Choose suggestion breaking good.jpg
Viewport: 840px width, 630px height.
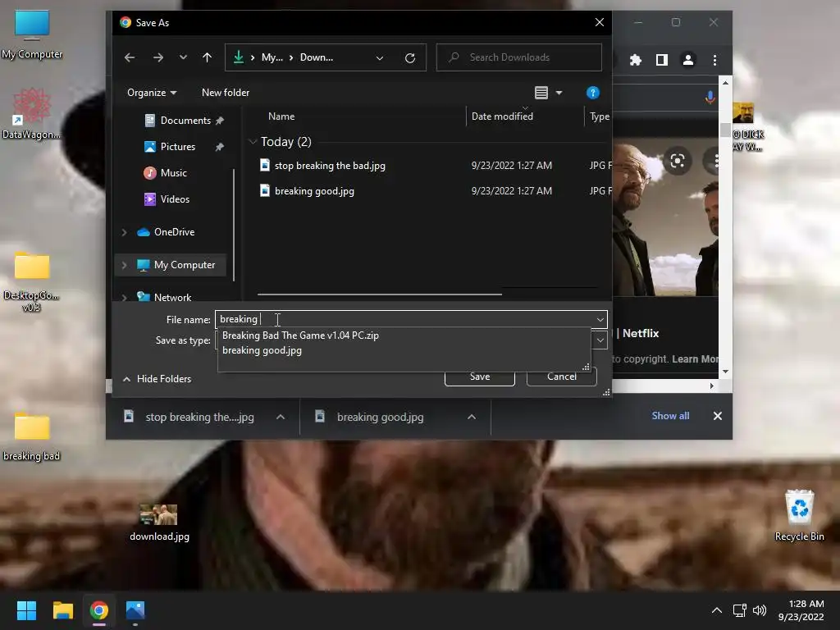[x=262, y=350]
